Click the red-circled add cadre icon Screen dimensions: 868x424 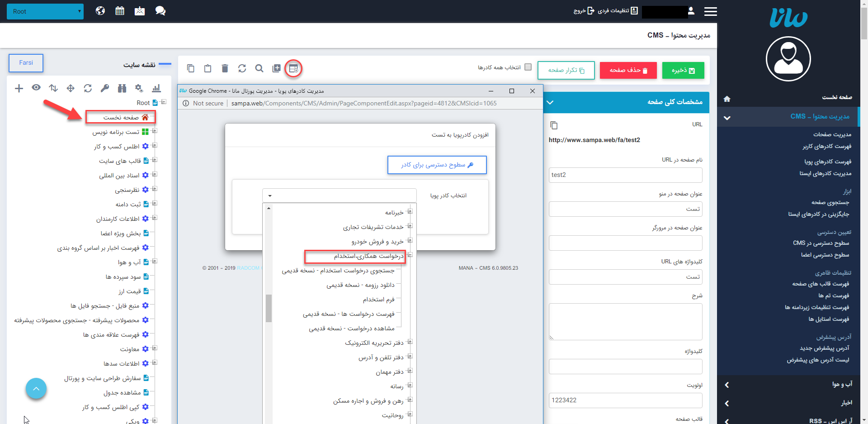click(x=293, y=69)
